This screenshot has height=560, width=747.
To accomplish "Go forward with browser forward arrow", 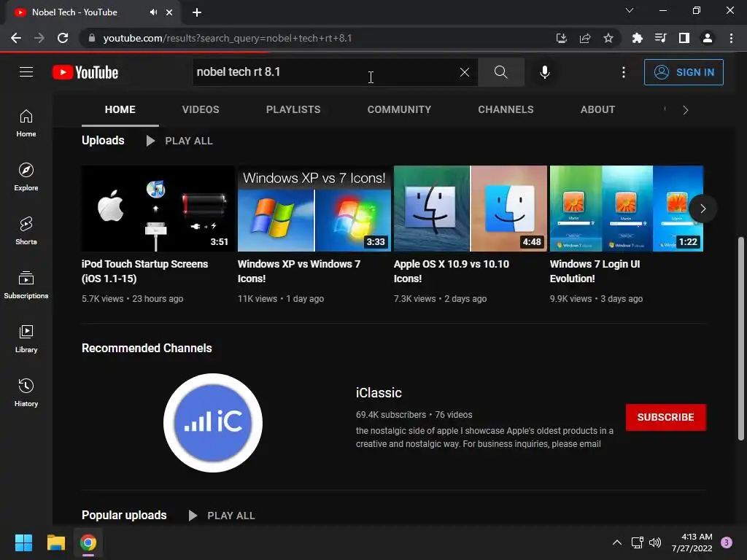I will pyautogui.click(x=39, y=38).
